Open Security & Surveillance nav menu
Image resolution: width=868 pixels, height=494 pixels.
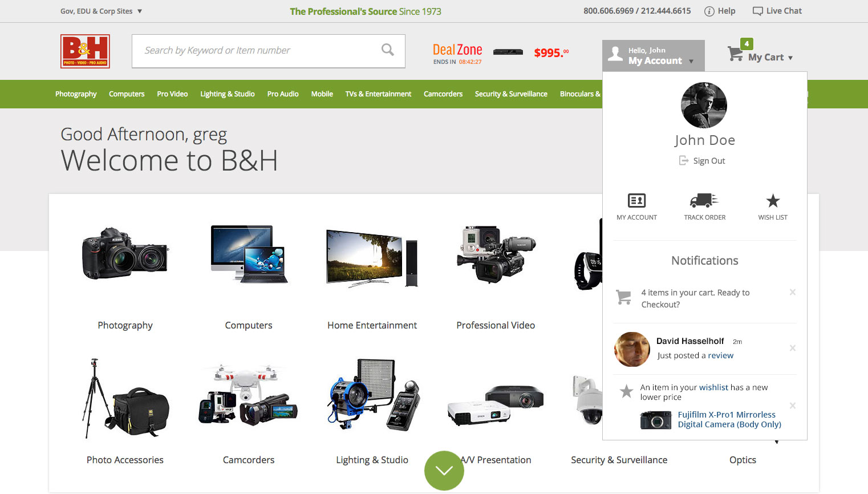511,94
